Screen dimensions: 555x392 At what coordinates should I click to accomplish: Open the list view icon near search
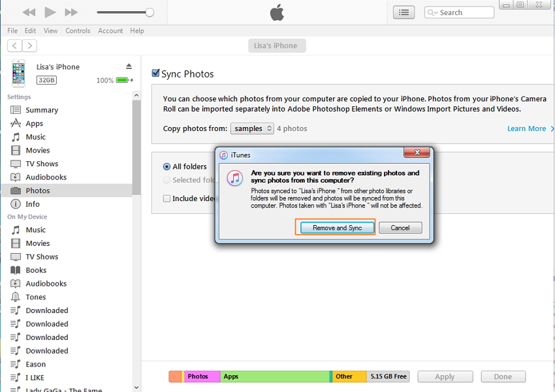(x=404, y=12)
